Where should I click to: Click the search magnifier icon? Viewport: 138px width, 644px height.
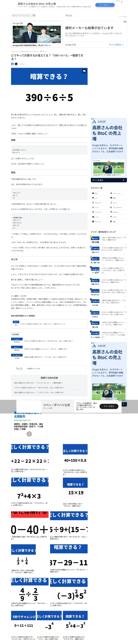click(x=34, y=15)
